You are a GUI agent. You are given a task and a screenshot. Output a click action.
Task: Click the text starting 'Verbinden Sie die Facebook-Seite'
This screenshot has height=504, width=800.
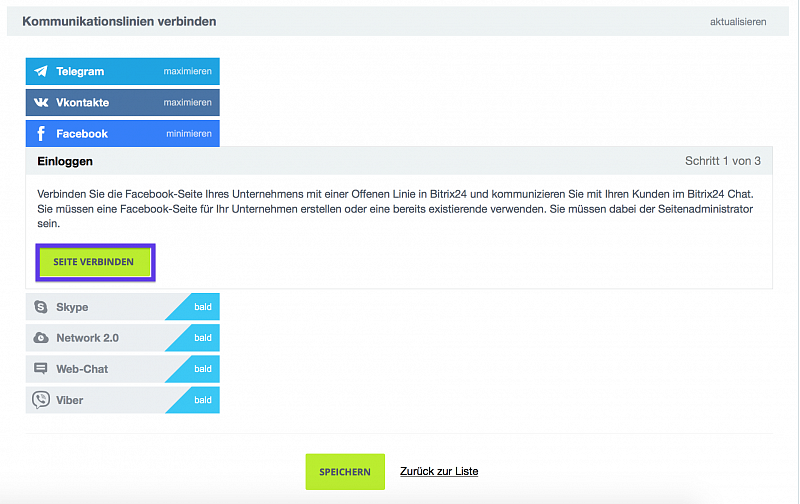coord(395,209)
